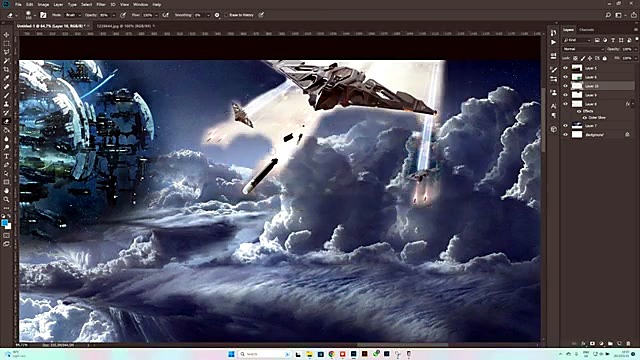Open the layer blend mode Normal dropdown
The image size is (640, 360).
[583, 49]
